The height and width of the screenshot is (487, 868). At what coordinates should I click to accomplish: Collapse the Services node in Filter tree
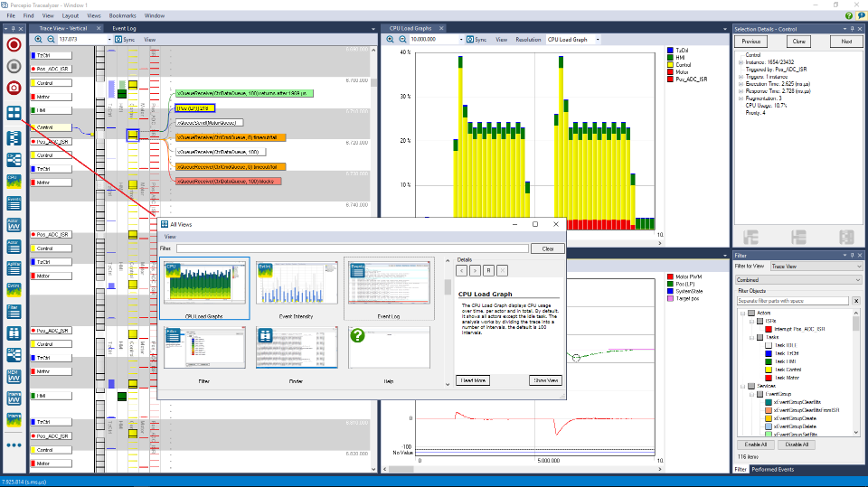tap(743, 387)
